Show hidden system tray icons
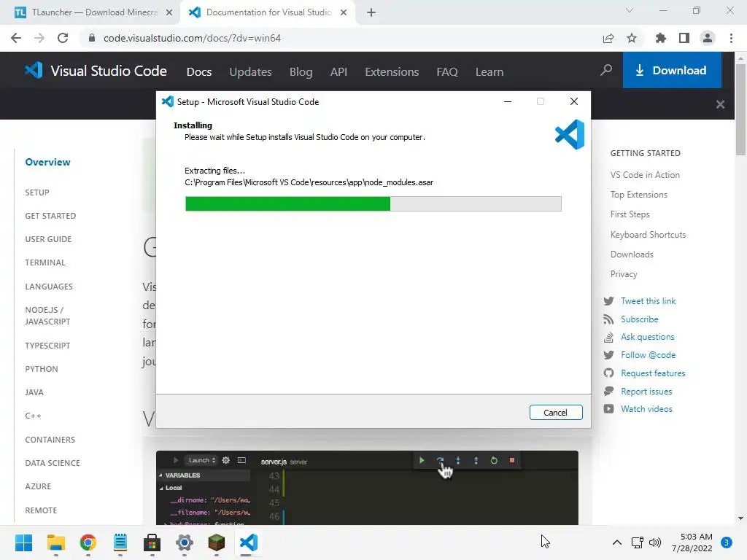This screenshot has height=560, width=747. tap(617, 542)
